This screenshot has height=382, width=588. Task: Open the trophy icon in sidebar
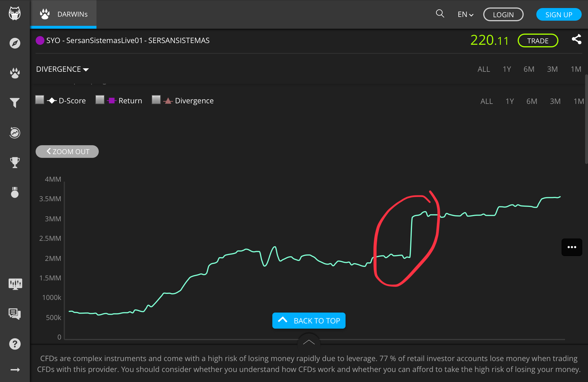tap(15, 162)
